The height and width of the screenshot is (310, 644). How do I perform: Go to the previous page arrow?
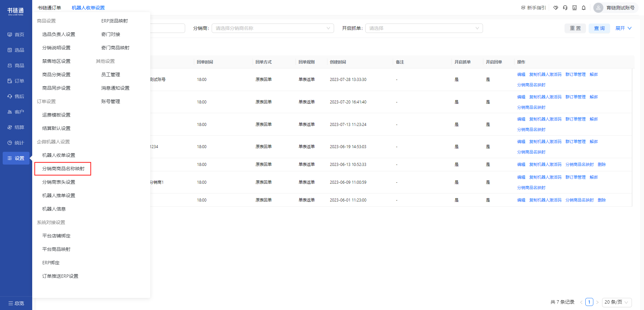click(x=581, y=302)
